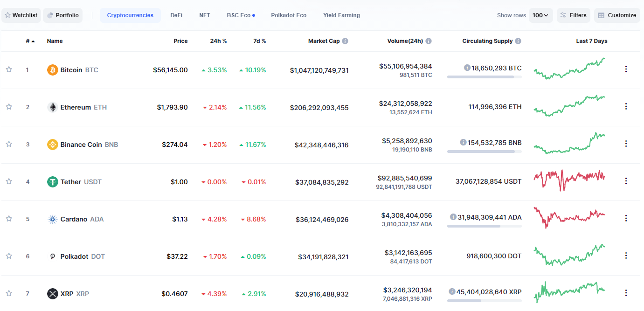Switch to the DeFi tab
Viewport: 644px width, 311px height.
click(x=176, y=15)
